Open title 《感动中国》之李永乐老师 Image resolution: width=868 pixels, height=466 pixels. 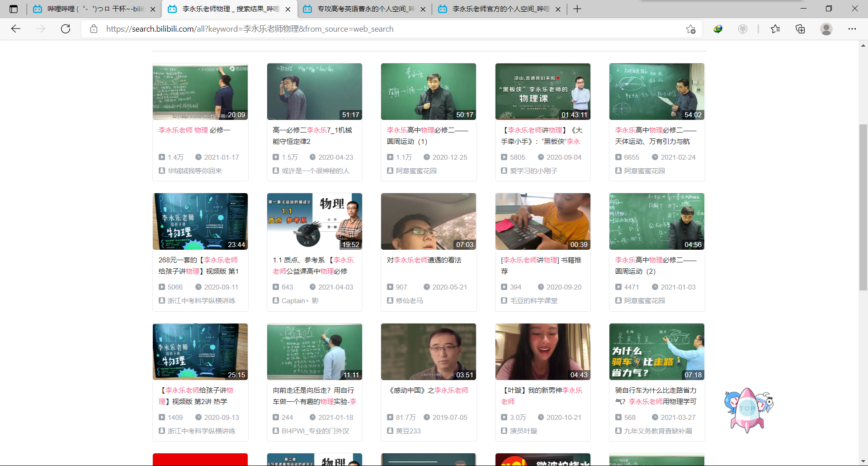click(429, 390)
